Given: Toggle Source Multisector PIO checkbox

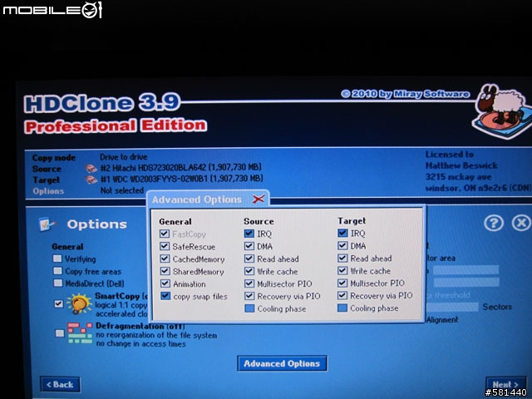Looking at the screenshot, I should [x=249, y=283].
